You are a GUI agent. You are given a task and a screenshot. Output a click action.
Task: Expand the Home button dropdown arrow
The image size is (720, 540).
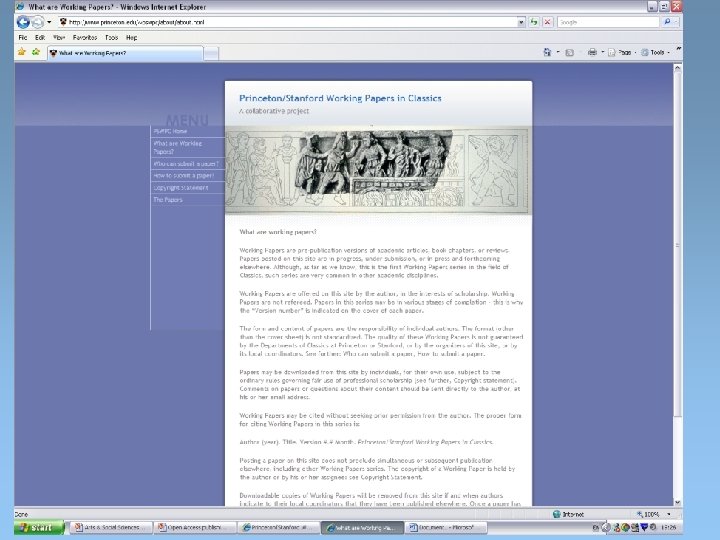click(558, 52)
